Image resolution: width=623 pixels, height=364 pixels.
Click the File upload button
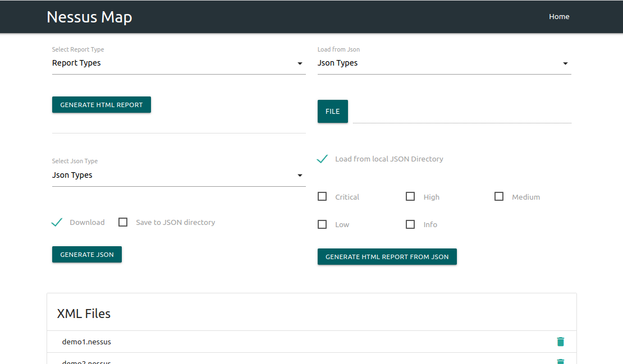pyautogui.click(x=333, y=112)
